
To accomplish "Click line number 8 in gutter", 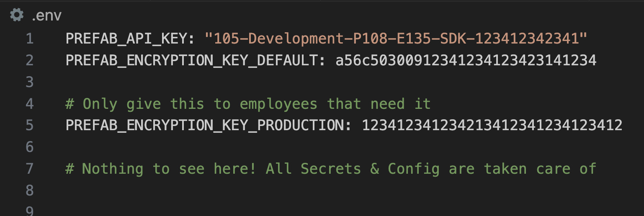I will (x=30, y=190).
